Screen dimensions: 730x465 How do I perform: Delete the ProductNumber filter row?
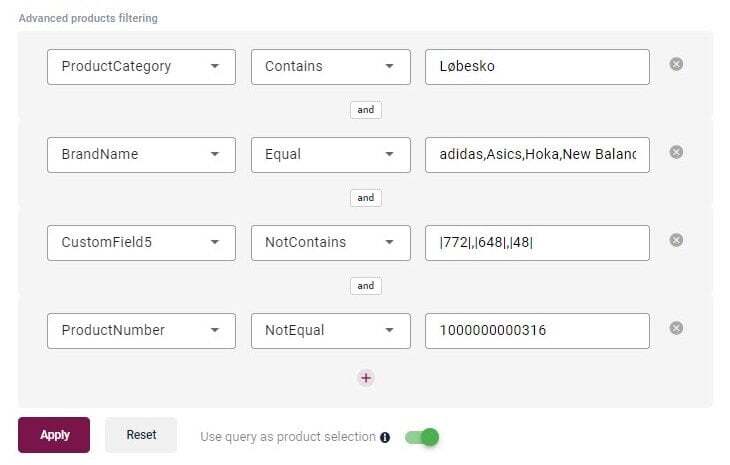pyautogui.click(x=676, y=328)
